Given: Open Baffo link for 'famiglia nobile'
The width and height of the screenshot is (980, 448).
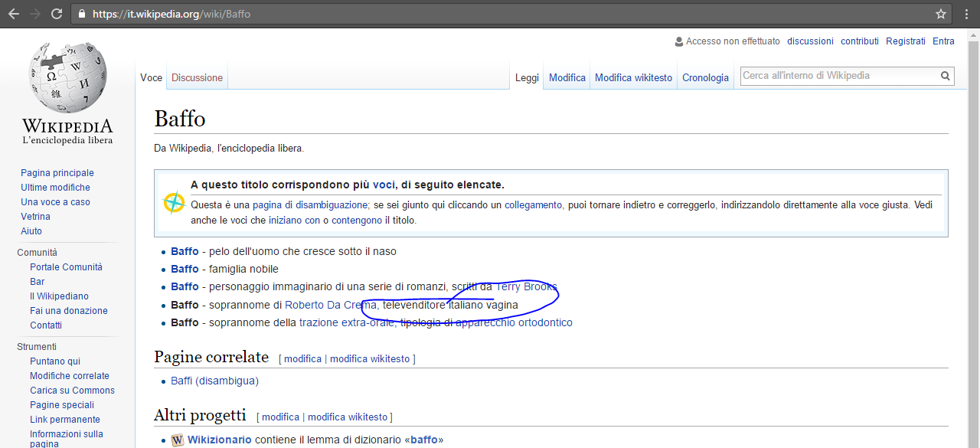Looking at the screenshot, I should pos(185,269).
